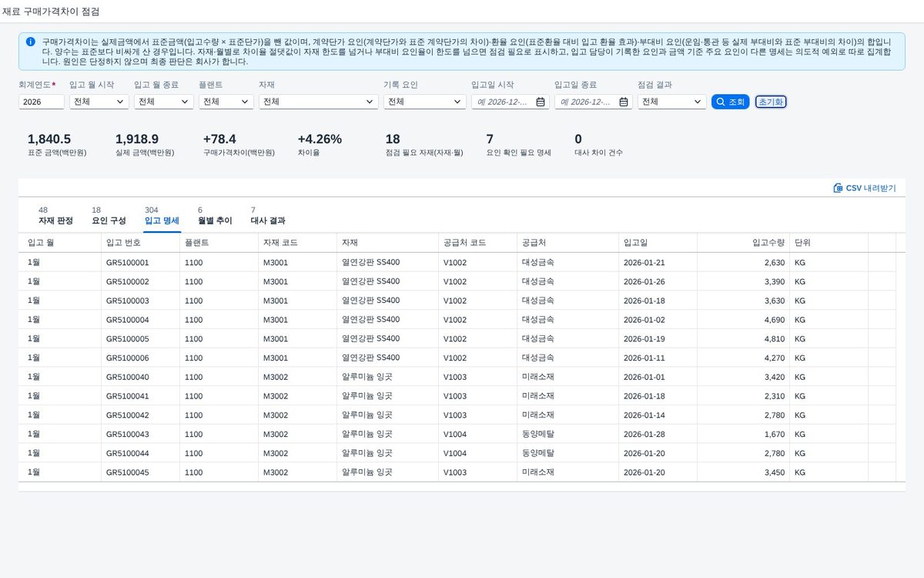Expand the 입고 월 시작 dropdown
The image size is (924, 578).
coord(99,102)
